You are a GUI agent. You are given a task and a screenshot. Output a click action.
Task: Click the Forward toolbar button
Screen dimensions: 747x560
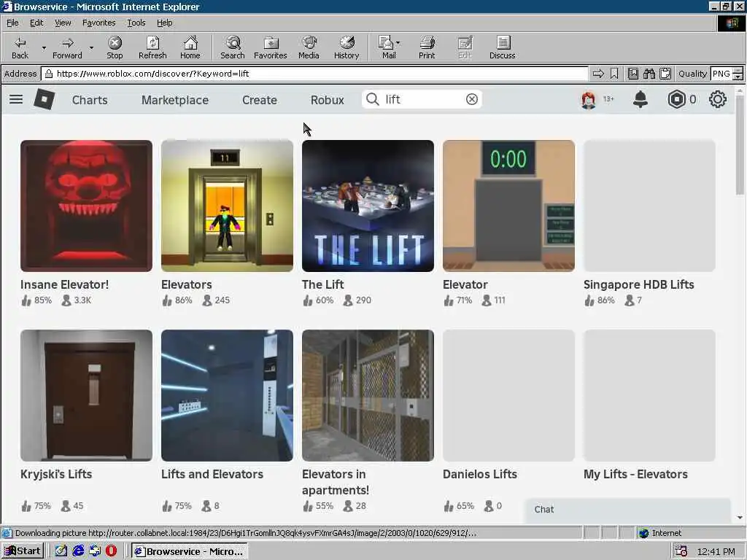click(67, 47)
